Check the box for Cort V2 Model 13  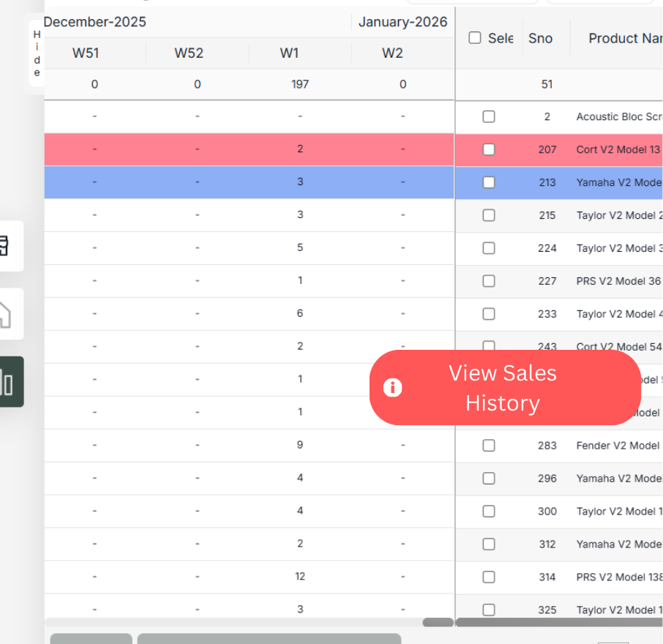tap(489, 149)
